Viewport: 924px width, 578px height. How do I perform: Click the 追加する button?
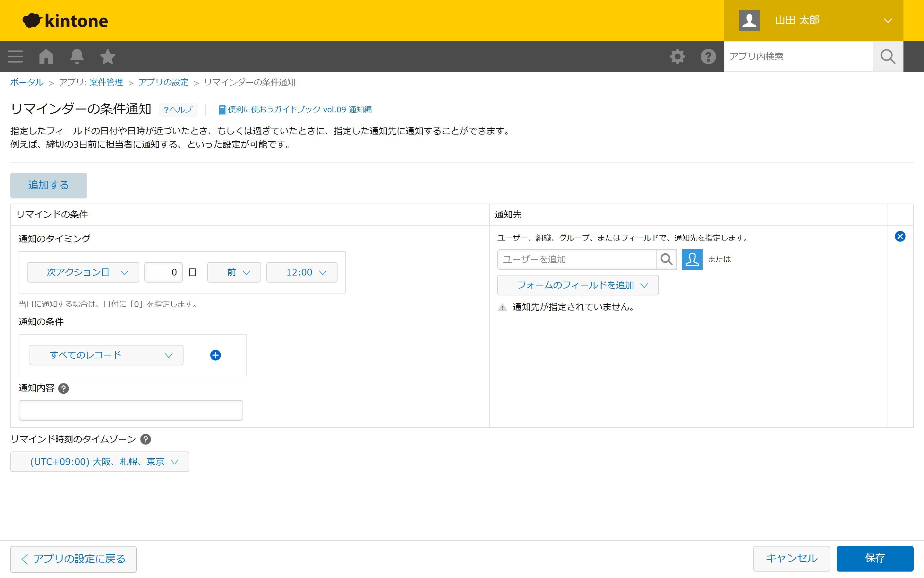point(48,185)
